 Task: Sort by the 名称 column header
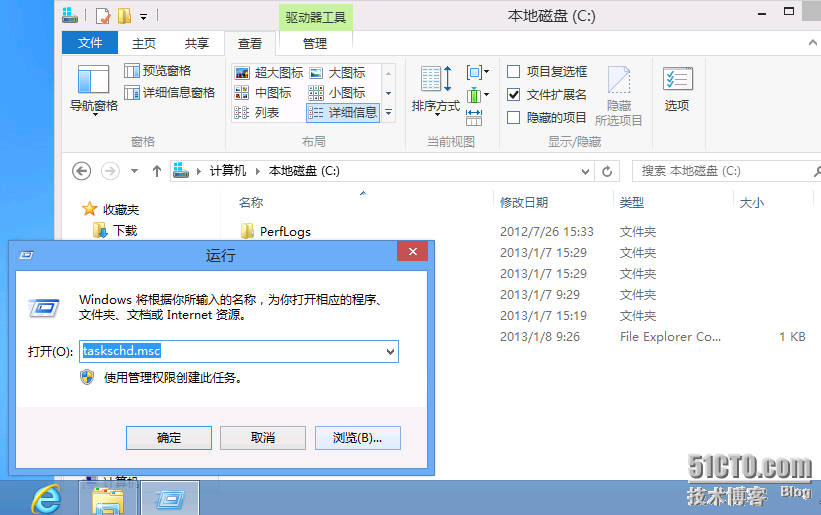pos(251,203)
